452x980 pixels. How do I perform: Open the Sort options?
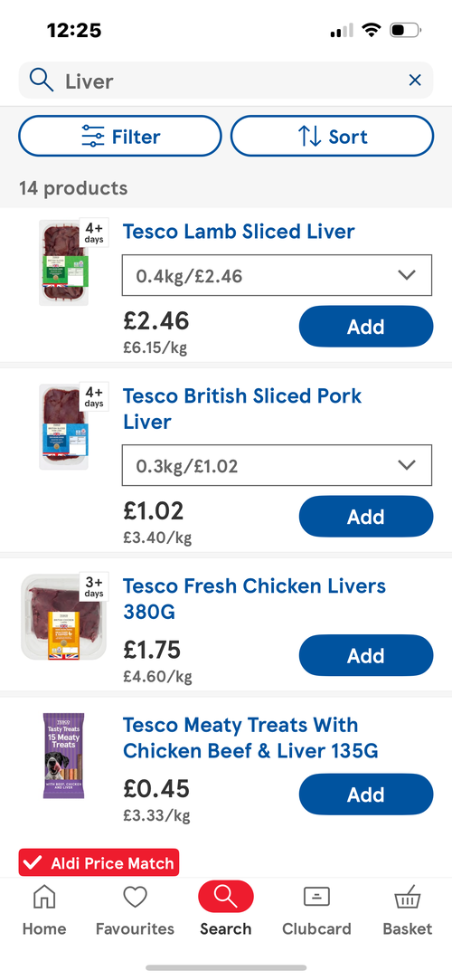(332, 136)
